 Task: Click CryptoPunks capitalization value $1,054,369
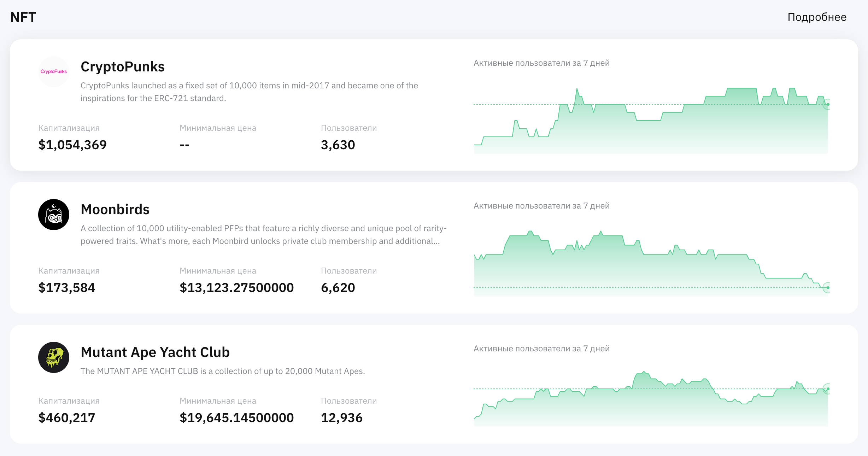point(72,145)
